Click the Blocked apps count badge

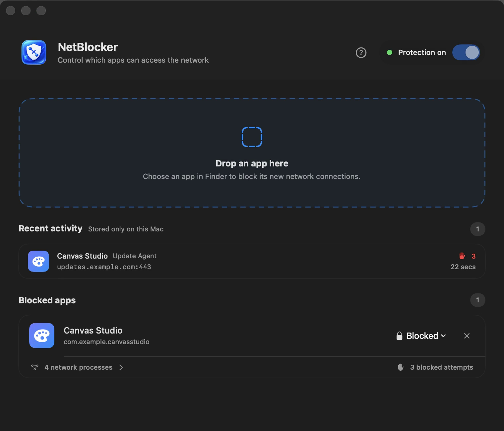[477, 300]
